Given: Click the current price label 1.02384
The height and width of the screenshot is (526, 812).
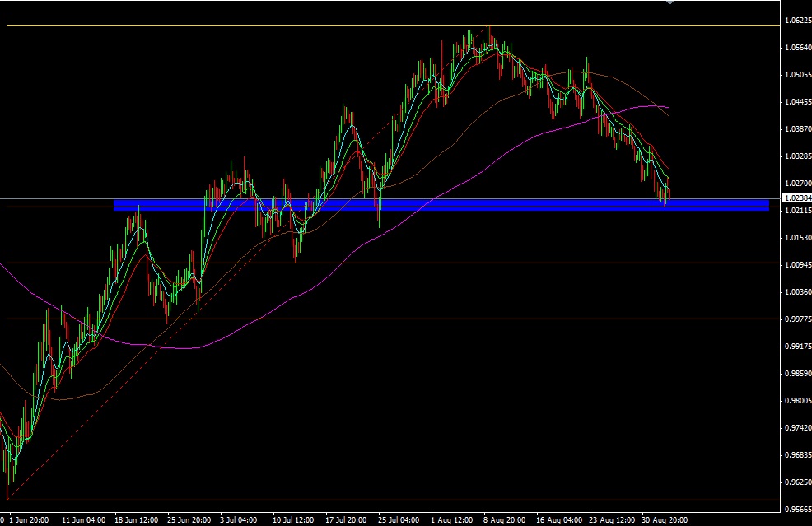Looking at the screenshot, I should tap(797, 198).
